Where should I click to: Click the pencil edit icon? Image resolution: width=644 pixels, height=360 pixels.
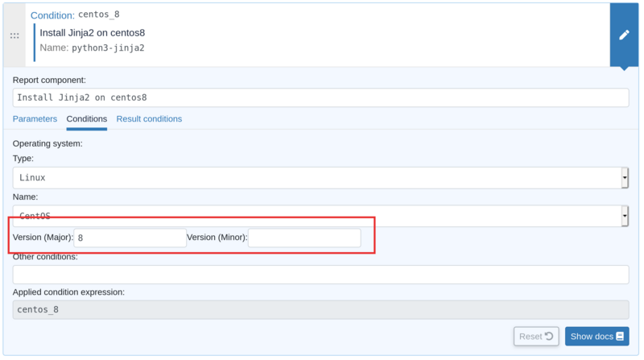click(624, 35)
